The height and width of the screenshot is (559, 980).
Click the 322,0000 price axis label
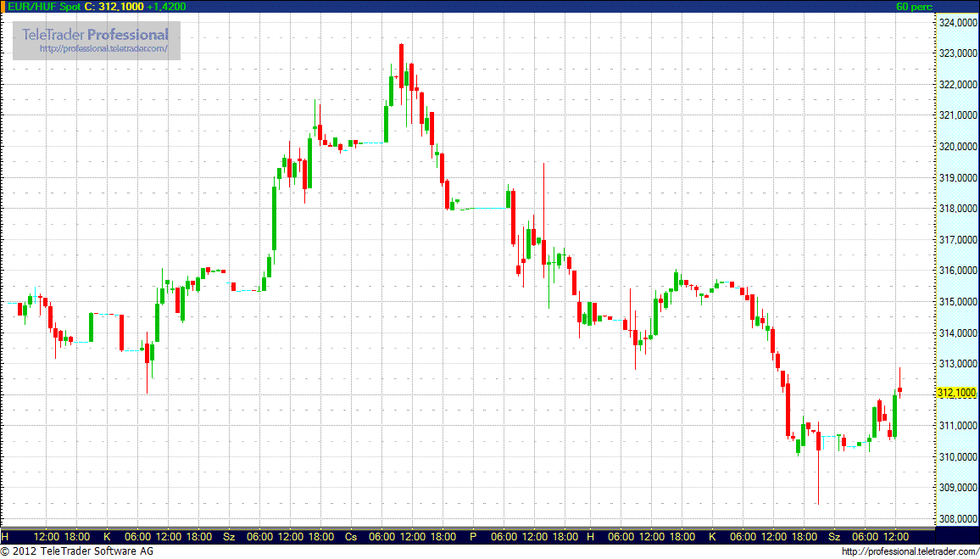pos(957,85)
